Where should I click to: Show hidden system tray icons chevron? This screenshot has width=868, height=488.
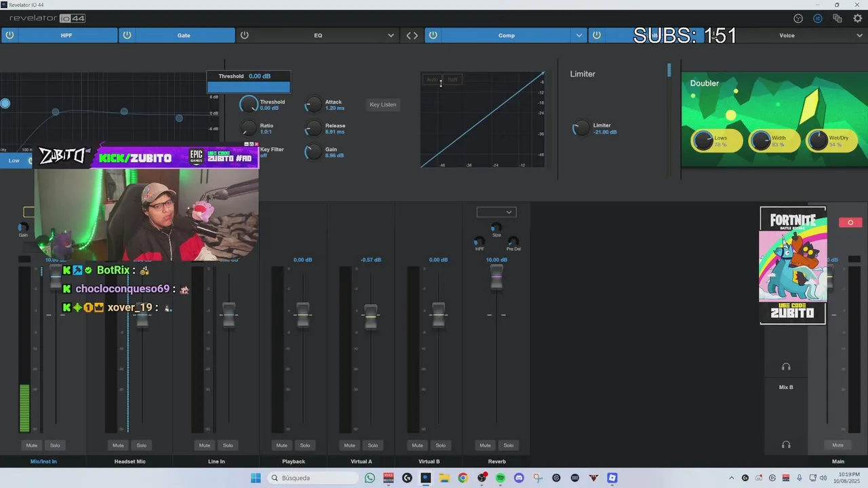[731, 478]
